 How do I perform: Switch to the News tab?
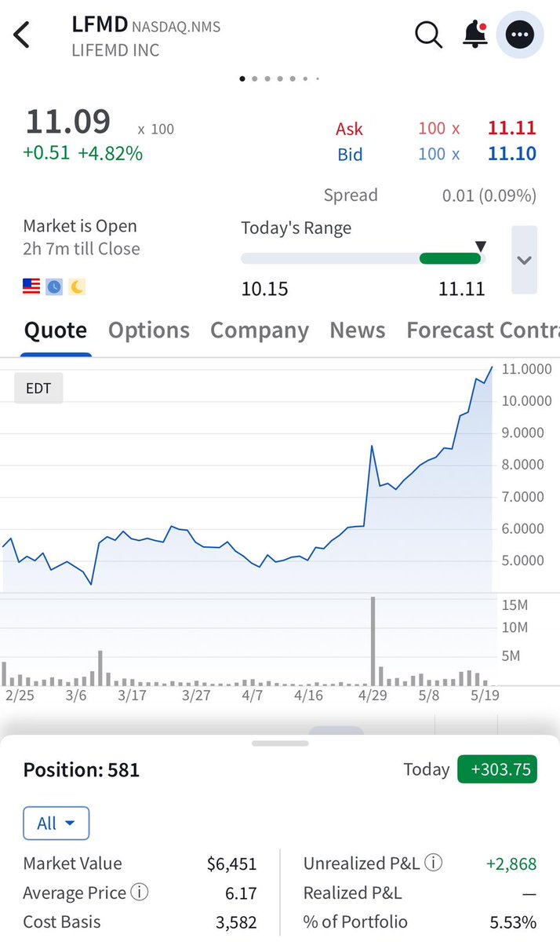pos(358,330)
